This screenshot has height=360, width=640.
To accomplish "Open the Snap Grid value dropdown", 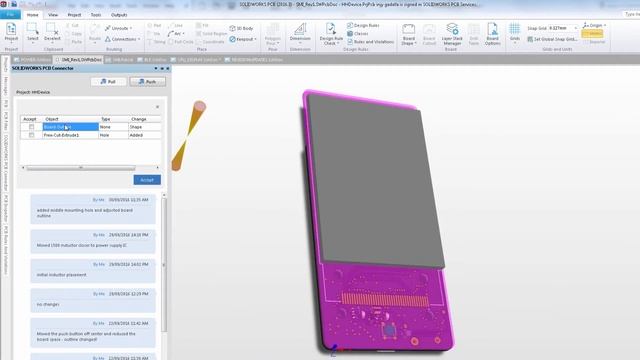I will [x=576, y=28].
